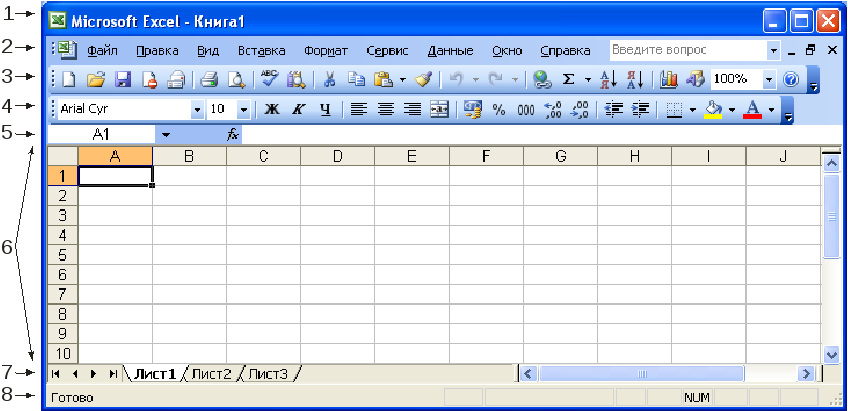The image size is (848, 411).
Task: Click the vertical scroll down arrow
Action: pos(831,354)
